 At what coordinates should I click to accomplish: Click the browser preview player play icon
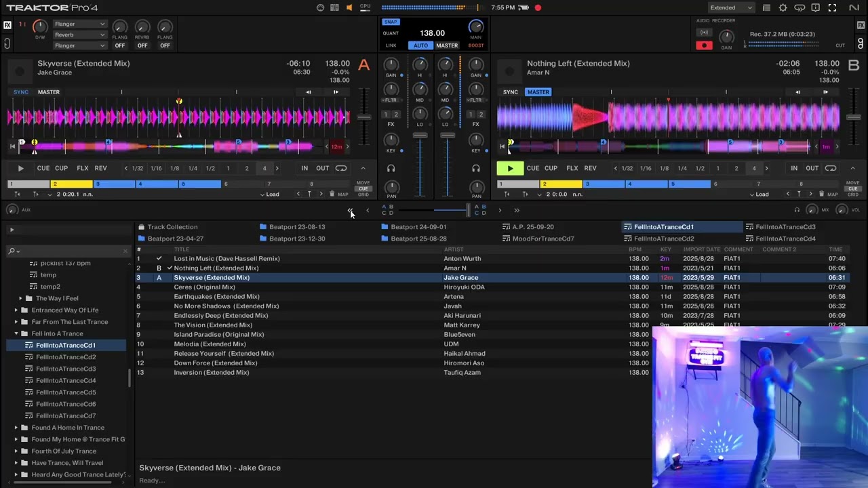12,230
